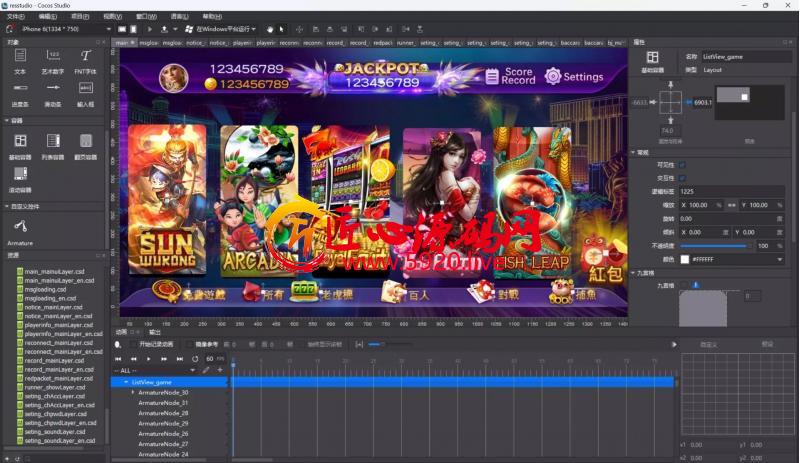Jump to first frame in timeline
Screen dimensions: 800x463
click(118, 359)
